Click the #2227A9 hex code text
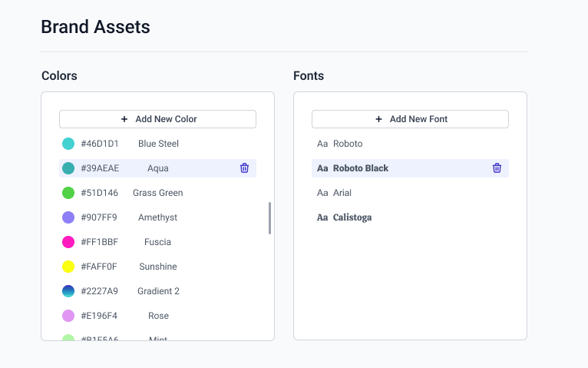 (x=100, y=291)
